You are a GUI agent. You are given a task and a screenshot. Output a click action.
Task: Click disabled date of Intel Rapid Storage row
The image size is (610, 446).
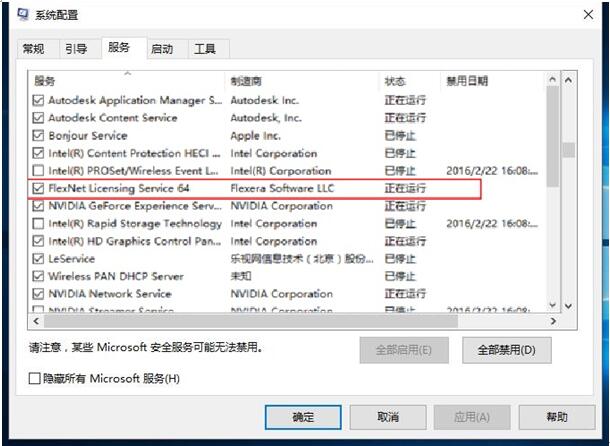coord(492,223)
